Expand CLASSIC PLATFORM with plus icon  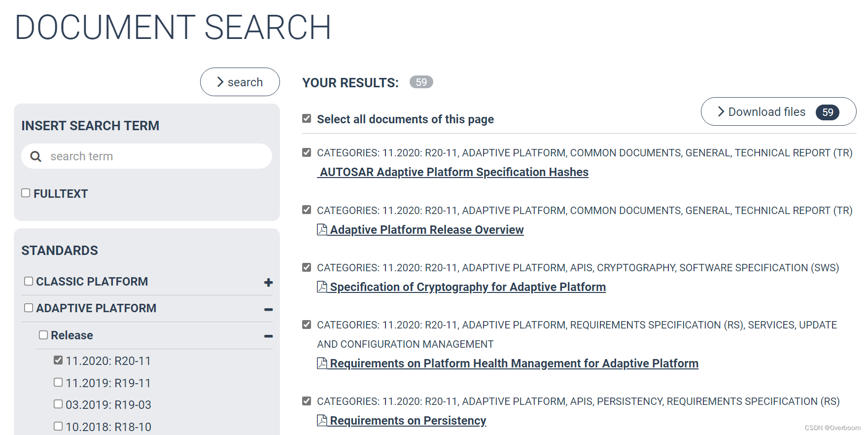[x=269, y=282]
